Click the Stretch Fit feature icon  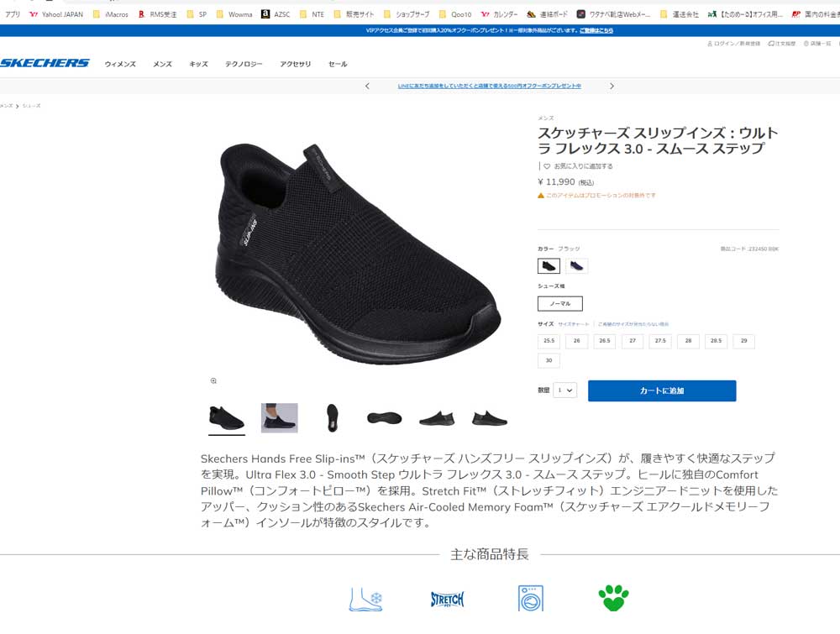[x=448, y=599]
